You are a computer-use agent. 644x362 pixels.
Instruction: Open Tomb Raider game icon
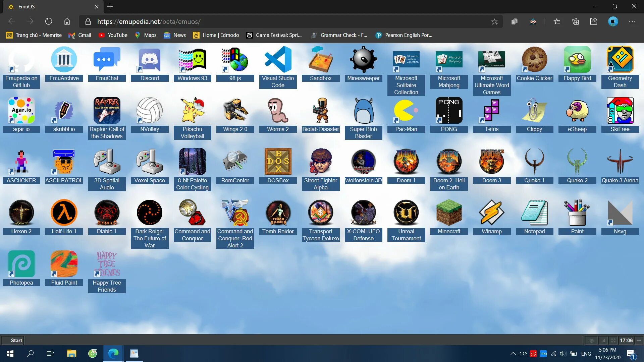(x=278, y=217)
